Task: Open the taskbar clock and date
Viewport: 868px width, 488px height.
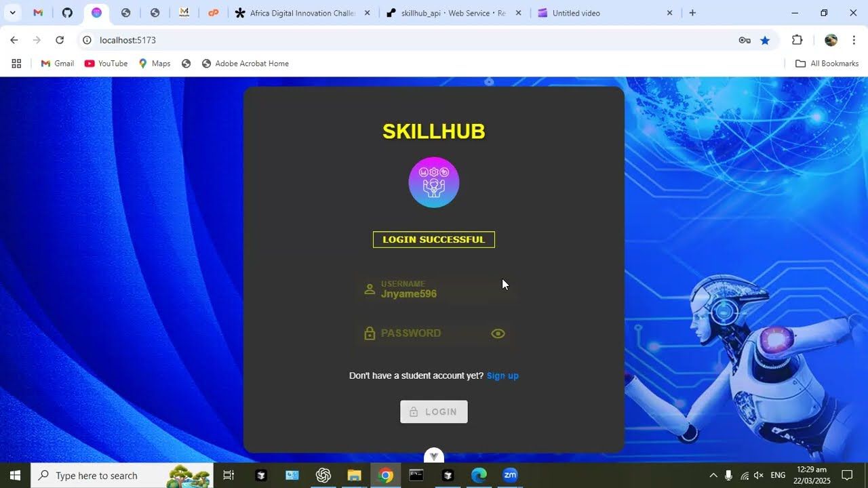Action: [812, 475]
